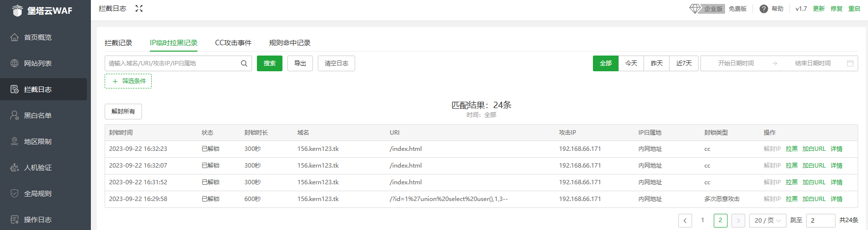This screenshot has height=230, width=868.
Task: Click the calendar icon in date range
Action: point(850,63)
